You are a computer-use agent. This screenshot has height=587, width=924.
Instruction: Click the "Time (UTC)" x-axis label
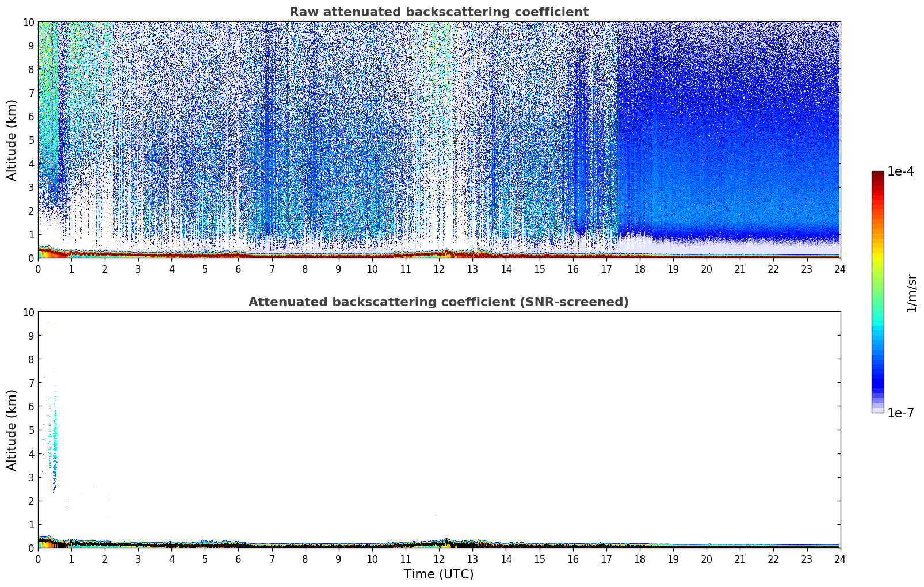click(438, 574)
